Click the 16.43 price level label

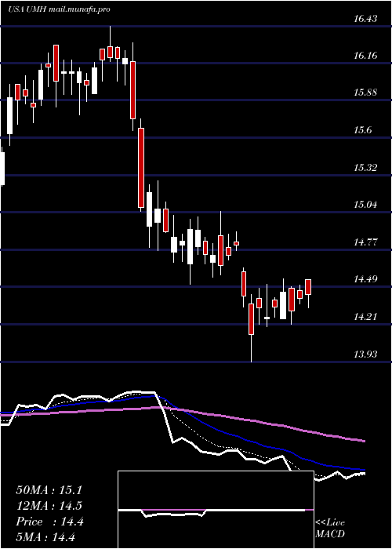(365, 18)
